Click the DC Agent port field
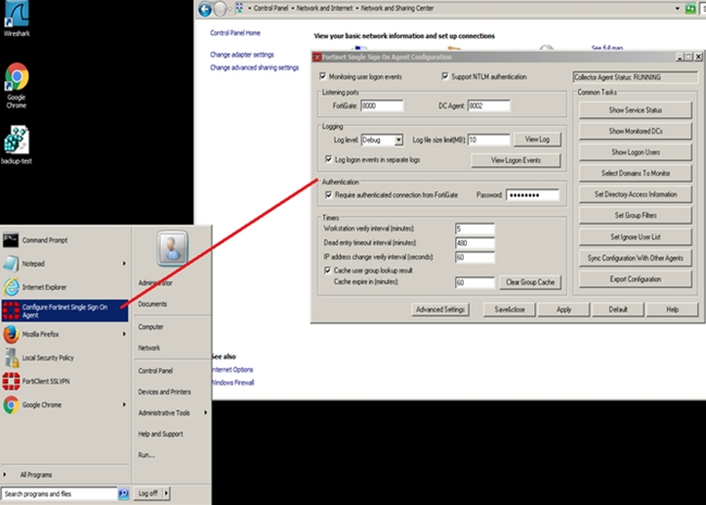The image size is (706, 505). pos(489,106)
